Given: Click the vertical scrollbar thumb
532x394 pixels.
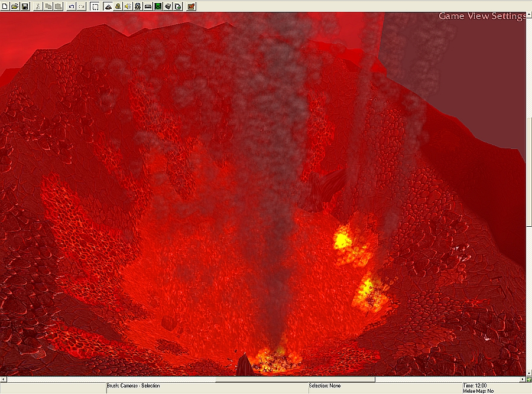Looking at the screenshot, I should [x=529, y=172].
